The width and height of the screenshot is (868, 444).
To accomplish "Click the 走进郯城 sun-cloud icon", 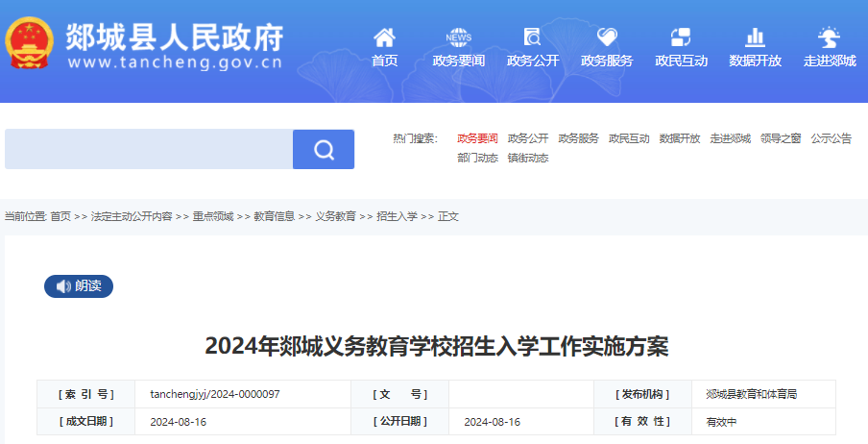I will [x=829, y=37].
